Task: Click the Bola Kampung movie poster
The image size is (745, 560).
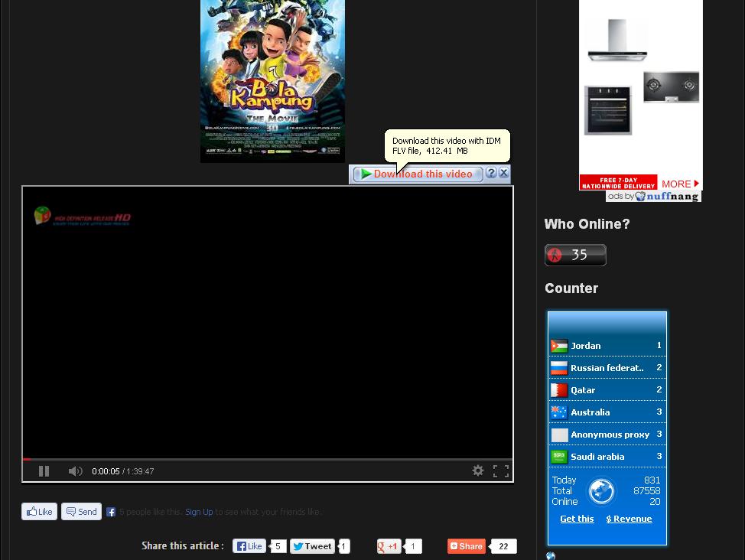Action: click(x=273, y=81)
